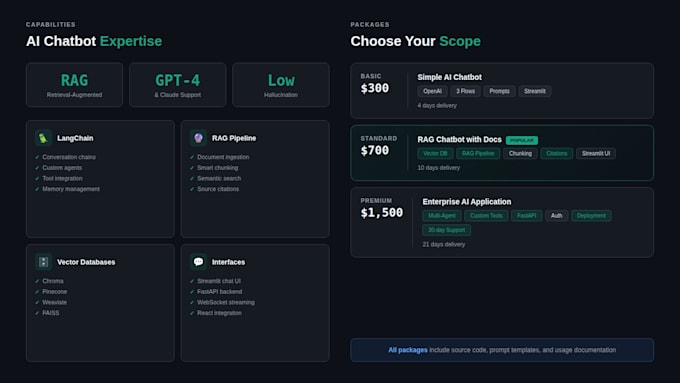Screen dimensions: 680x383
Task: Click the RAG Pipeline crystal ball icon
Action: pos(198,138)
